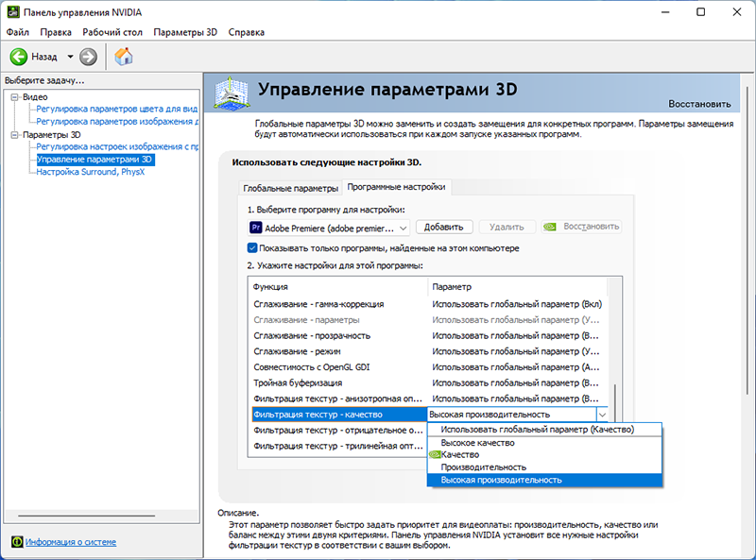Click the Восстановить button next to Удалить
This screenshot has width=756, height=560.
tap(581, 227)
